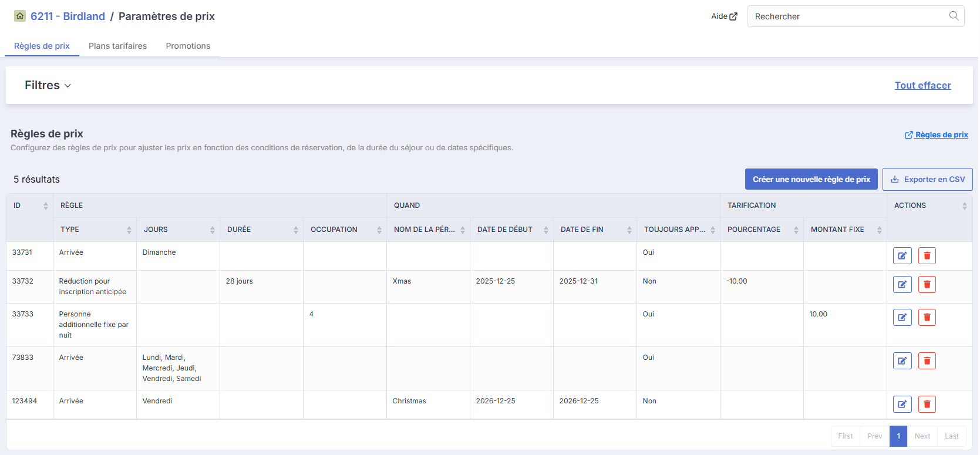Delete price rule 123494
The height and width of the screenshot is (455, 980).
tap(927, 405)
